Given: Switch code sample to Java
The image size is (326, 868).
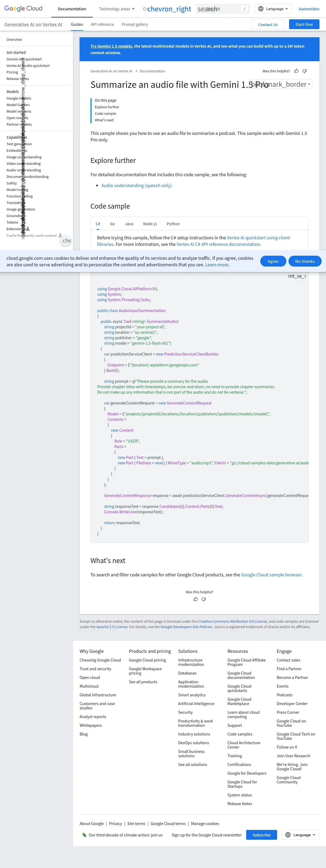Looking at the screenshot, I should tap(129, 224).
